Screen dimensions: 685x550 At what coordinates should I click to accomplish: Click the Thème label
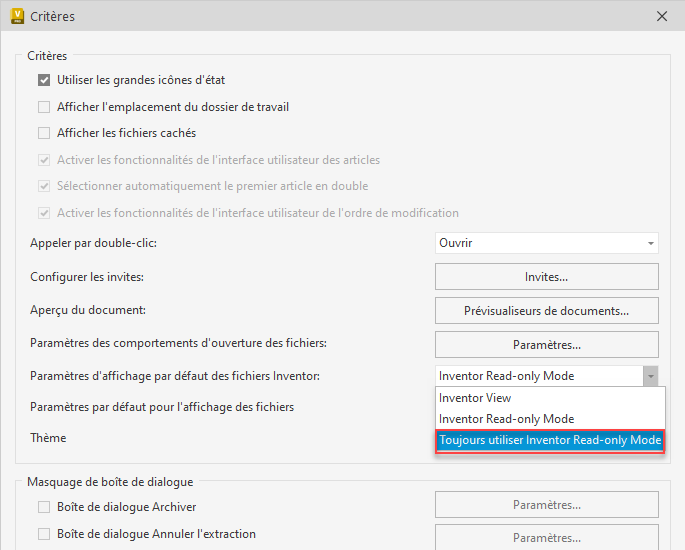(x=48, y=438)
